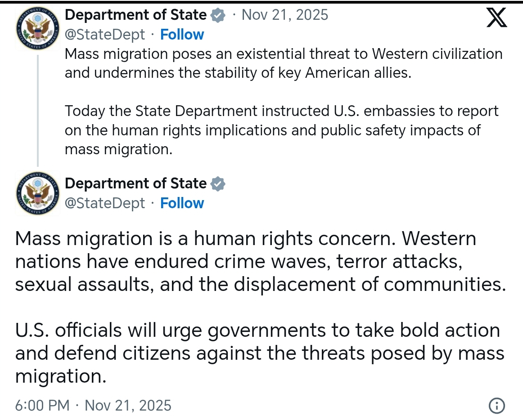The height and width of the screenshot is (420, 523).
Task: Click "Department of State" name on the reply post
Action: (135, 183)
